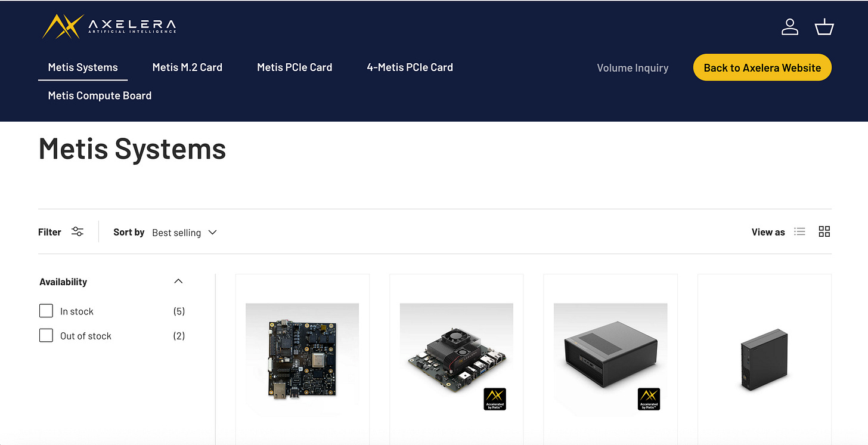Image resolution: width=868 pixels, height=445 pixels.
Task: Click Back to Axelera Website button
Action: pyautogui.click(x=762, y=67)
